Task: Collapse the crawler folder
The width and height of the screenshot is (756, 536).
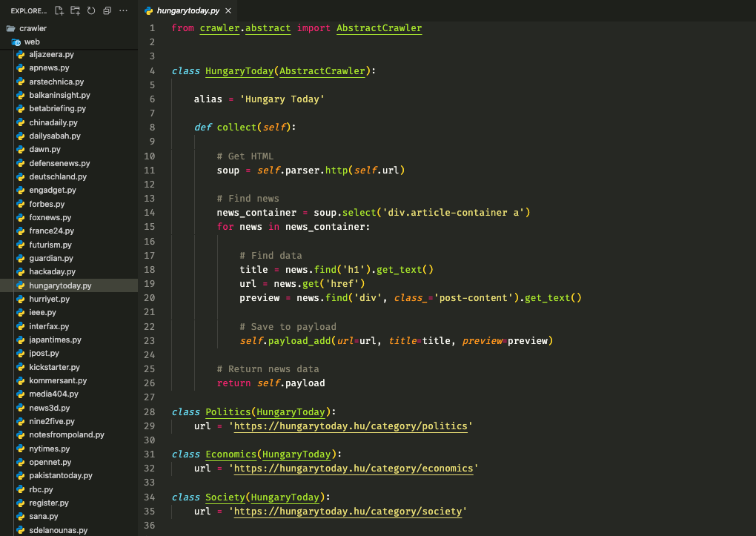Action: (69, 28)
